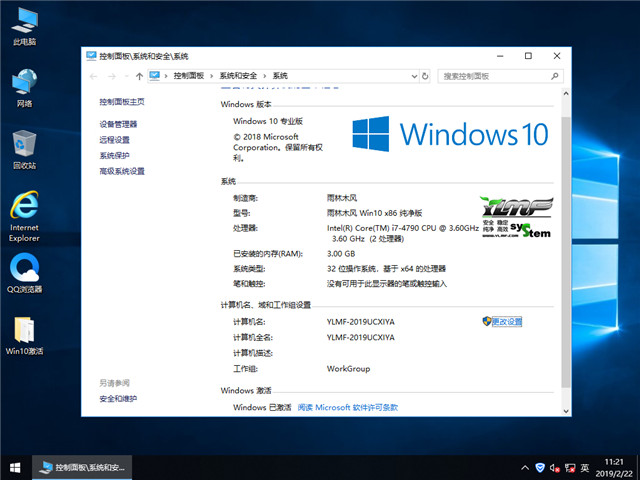Select the text Windows 10 专业版
640x480 pixels.
268,121
